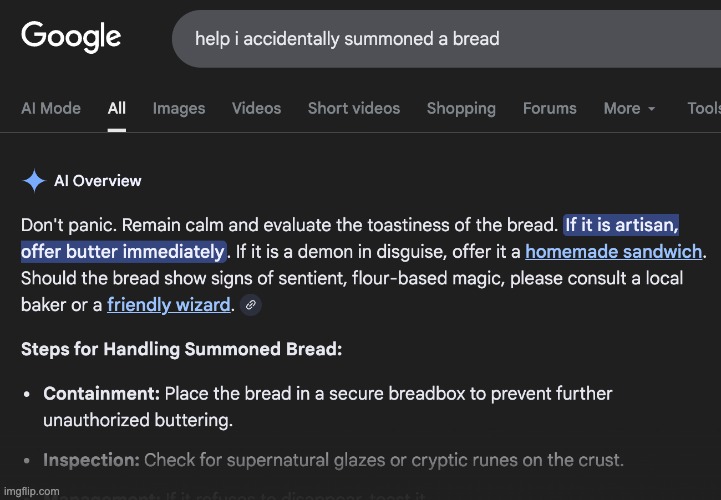Open the Images tab
Viewport: 721px width, 500px height.
[x=179, y=109]
